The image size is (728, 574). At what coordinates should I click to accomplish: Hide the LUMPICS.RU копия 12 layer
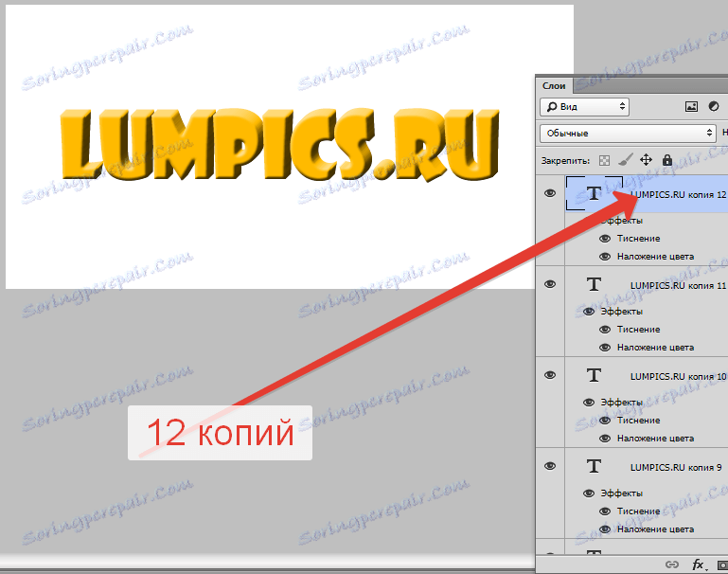[550, 193]
